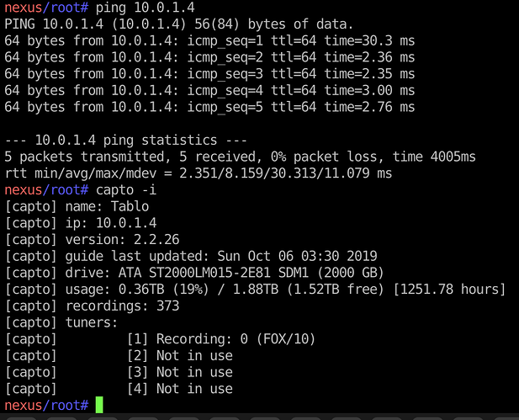Click the green terminal cursor block
This screenshot has height=420, width=519.
pos(99,405)
